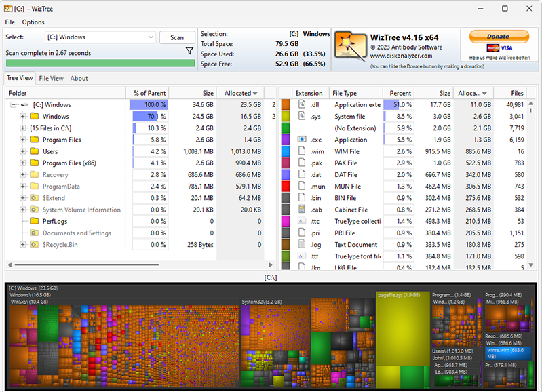Sort by % of Parent column header
Image resolution: width=542 pixels, height=392 pixels.
point(147,93)
